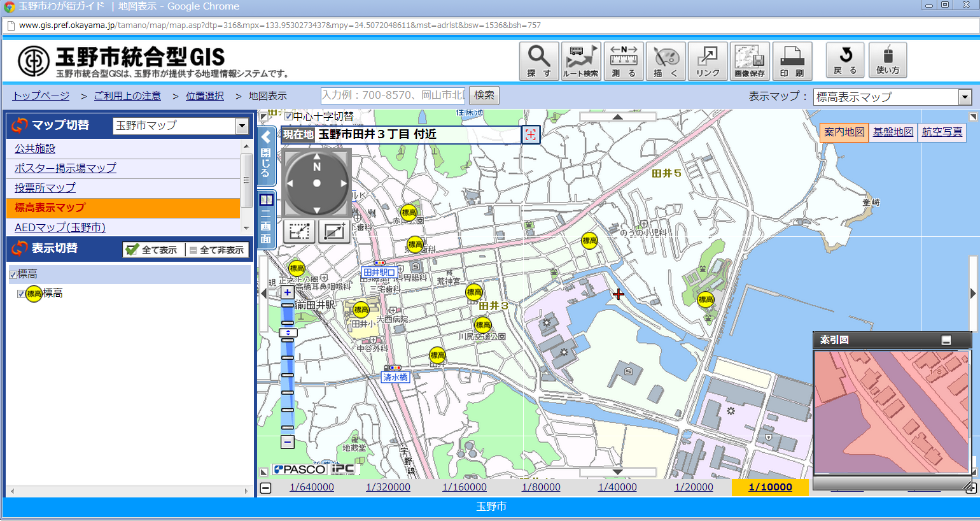This screenshot has width=980, height=521.
Task: Click the red crosshair current-location icon
Action: pyautogui.click(x=531, y=134)
